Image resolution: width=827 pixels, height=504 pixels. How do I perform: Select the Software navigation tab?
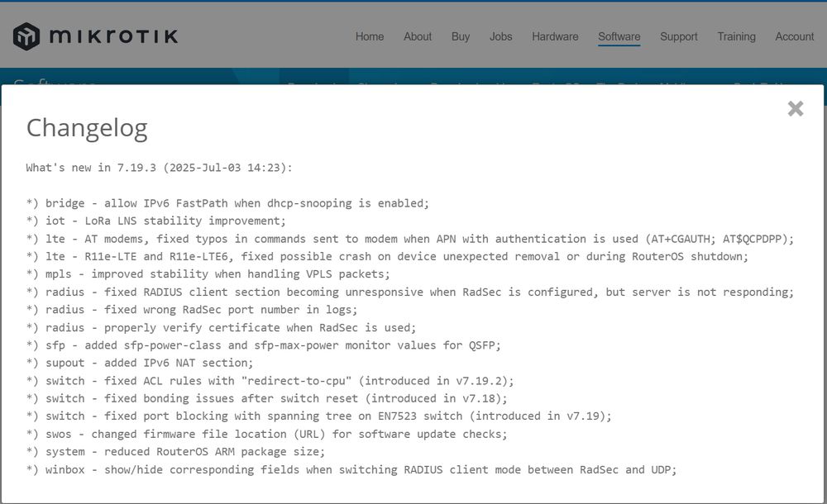tap(619, 36)
